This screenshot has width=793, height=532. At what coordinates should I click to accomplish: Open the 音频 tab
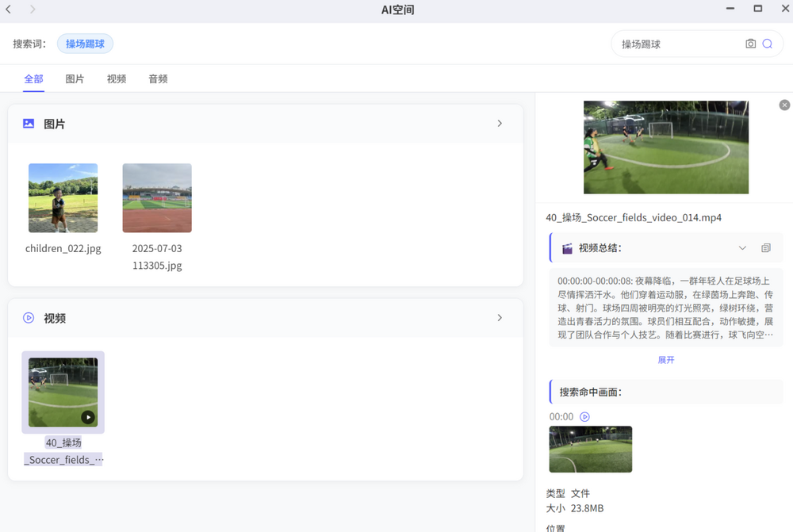158,79
